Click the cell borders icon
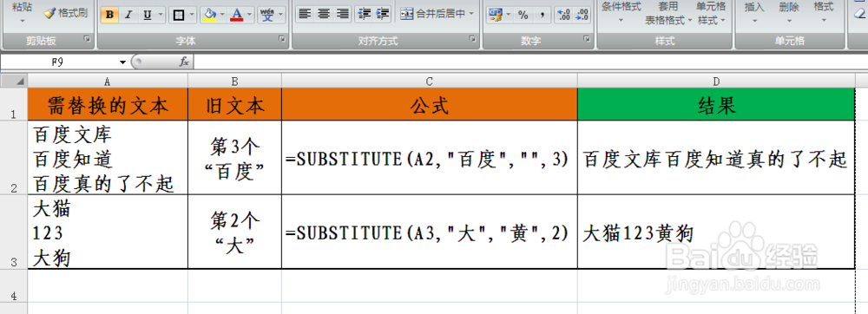 point(178,15)
